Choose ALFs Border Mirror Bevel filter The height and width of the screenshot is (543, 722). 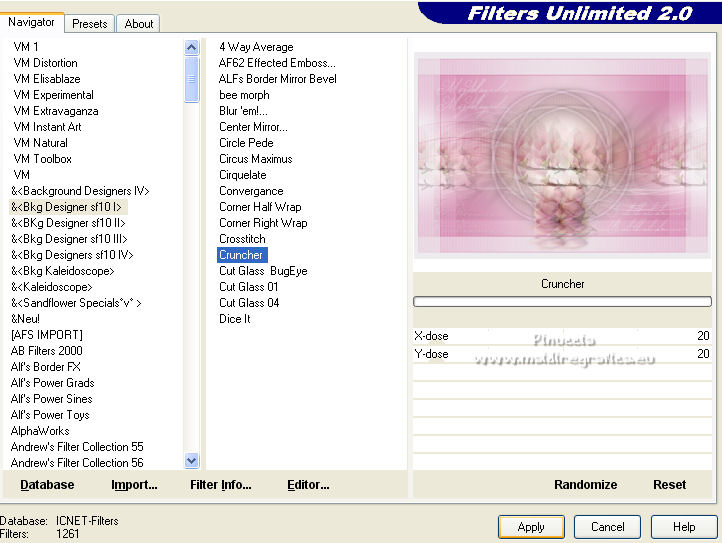click(x=278, y=79)
